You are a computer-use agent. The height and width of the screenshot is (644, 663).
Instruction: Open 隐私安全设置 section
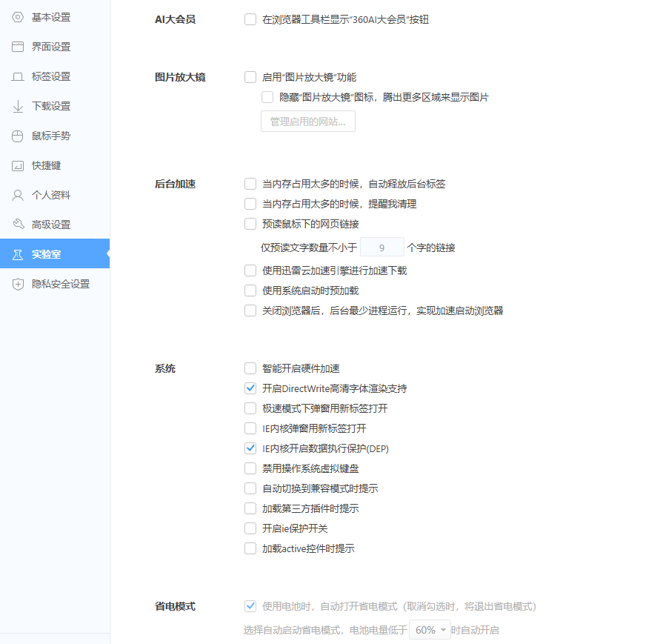[55, 284]
